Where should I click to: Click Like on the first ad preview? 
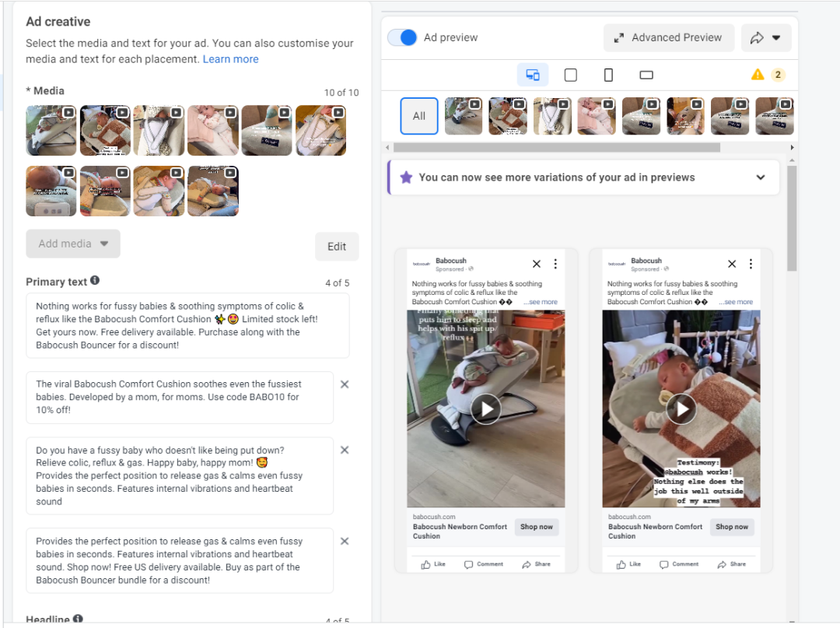433,564
